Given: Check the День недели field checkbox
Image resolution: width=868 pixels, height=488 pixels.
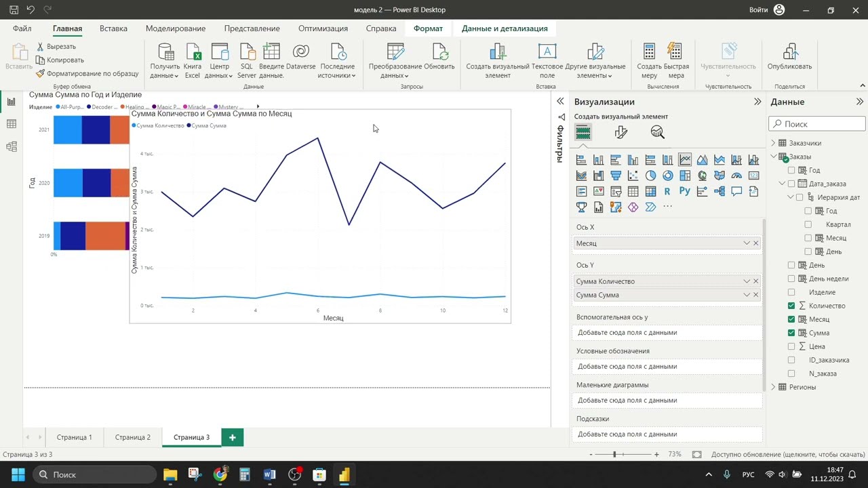Looking at the screenshot, I should pyautogui.click(x=791, y=279).
